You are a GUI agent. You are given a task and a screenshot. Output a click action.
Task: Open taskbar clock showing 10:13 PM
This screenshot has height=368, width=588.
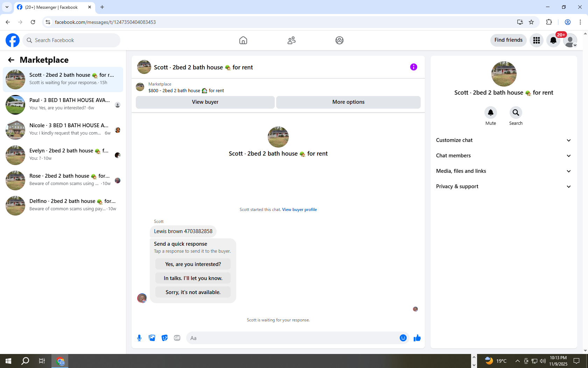click(558, 361)
